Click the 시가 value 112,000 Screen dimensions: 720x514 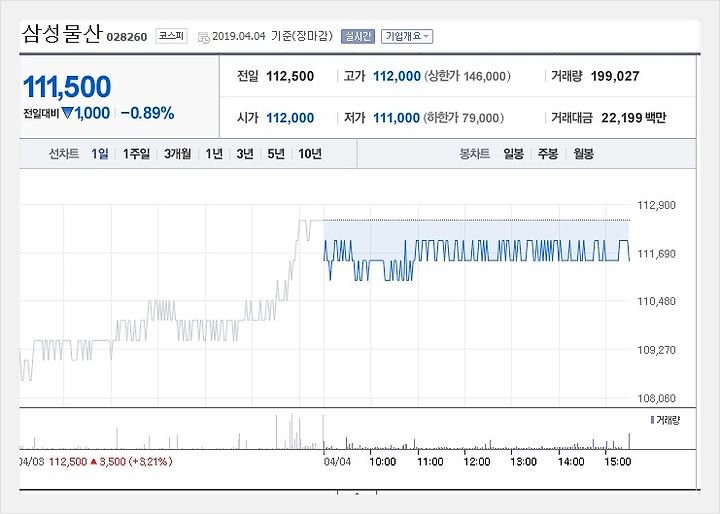click(x=290, y=118)
